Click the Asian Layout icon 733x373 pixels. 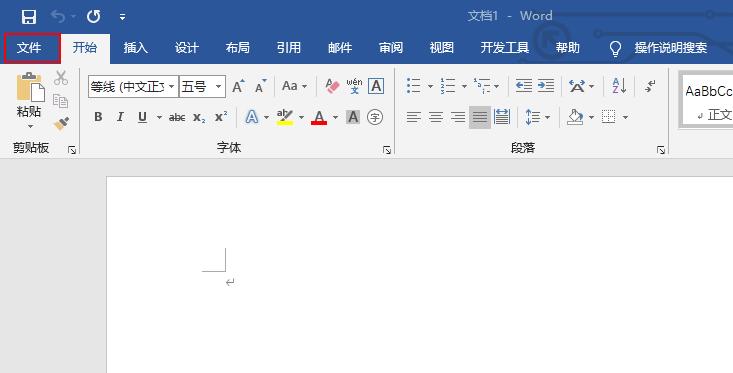tap(577, 86)
